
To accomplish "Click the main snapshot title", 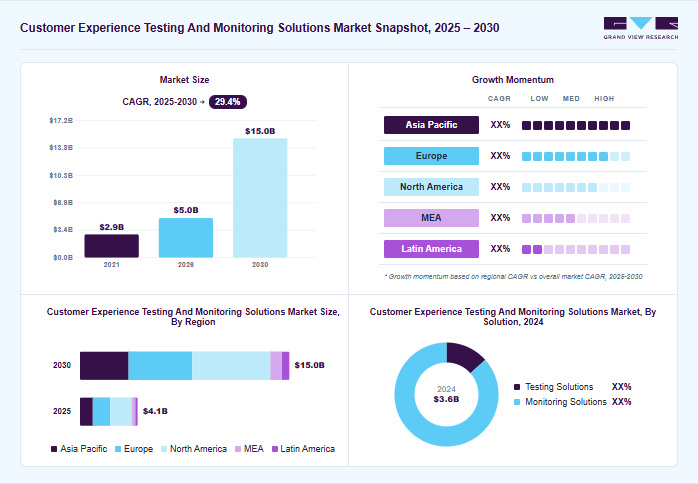I will [x=260, y=28].
